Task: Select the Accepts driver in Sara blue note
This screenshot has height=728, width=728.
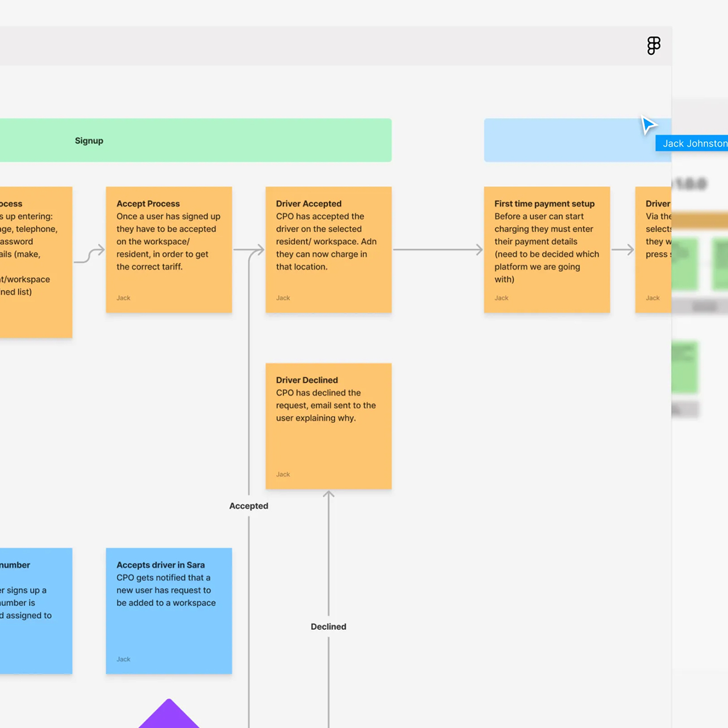Action: [168, 611]
